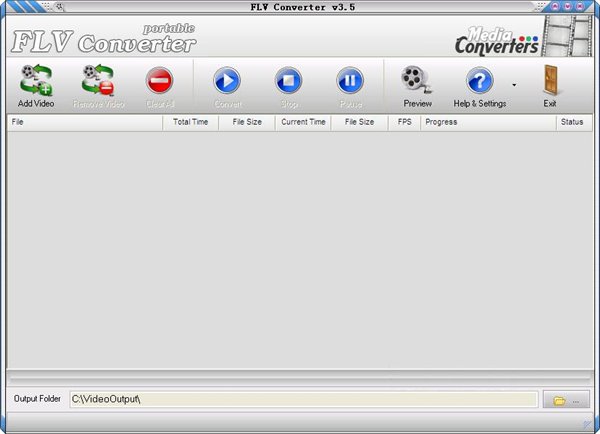Click the Current Time column header
Screen dimensions: 600x434
pos(303,122)
